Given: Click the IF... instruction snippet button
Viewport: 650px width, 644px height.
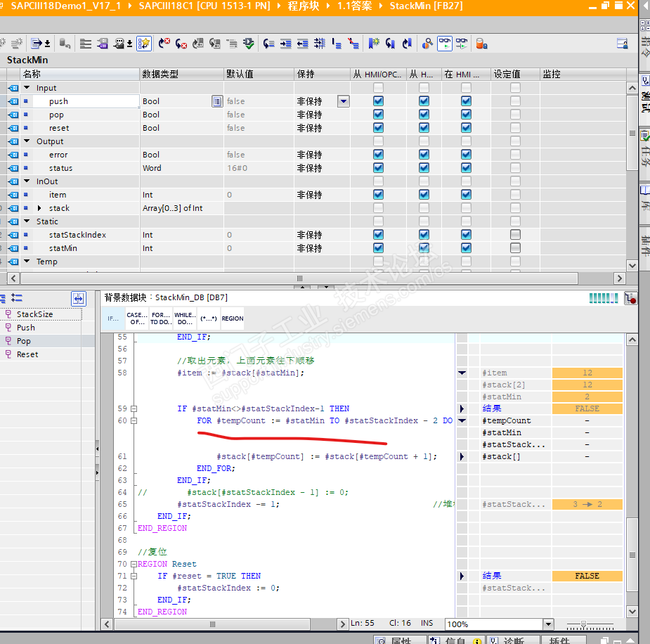Looking at the screenshot, I should [x=113, y=318].
